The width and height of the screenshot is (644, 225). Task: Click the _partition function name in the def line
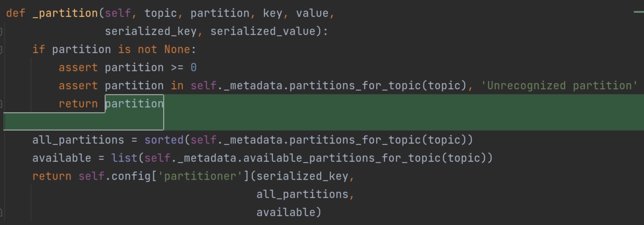click(65, 13)
